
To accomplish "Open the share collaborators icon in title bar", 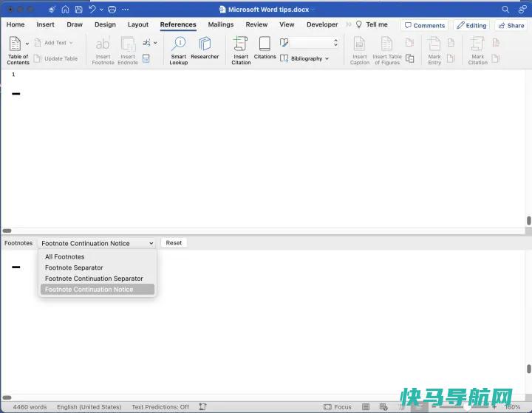I will click(x=522, y=10).
